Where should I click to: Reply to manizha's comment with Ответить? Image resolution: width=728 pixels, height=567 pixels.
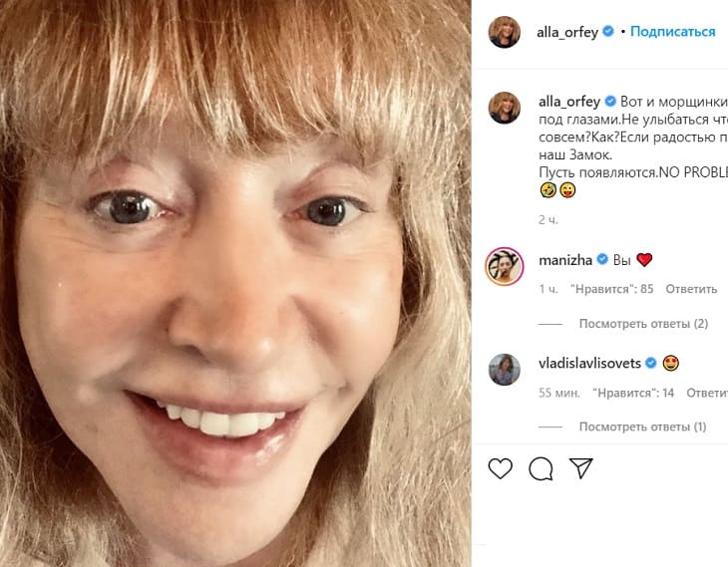[691, 289]
